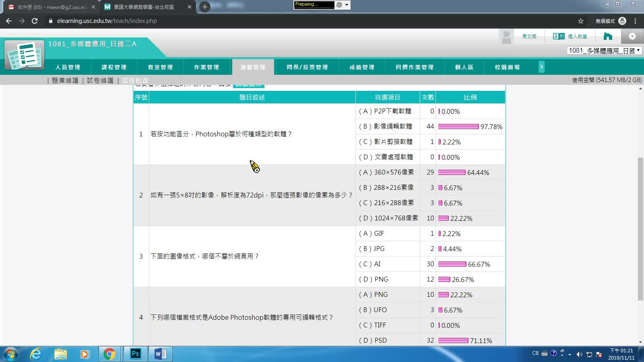Open the 作業管理 menu
This screenshot has width=644, height=362.
pos(206,67)
